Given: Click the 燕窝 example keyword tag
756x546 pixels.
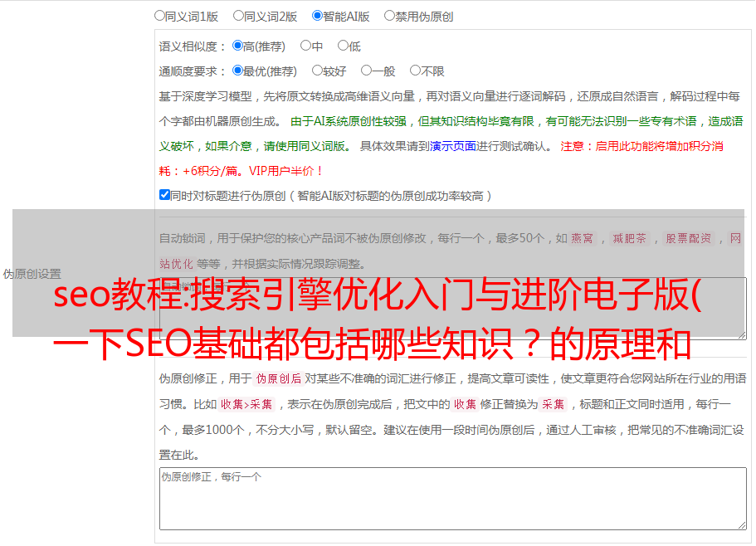Looking at the screenshot, I should pyautogui.click(x=583, y=238).
